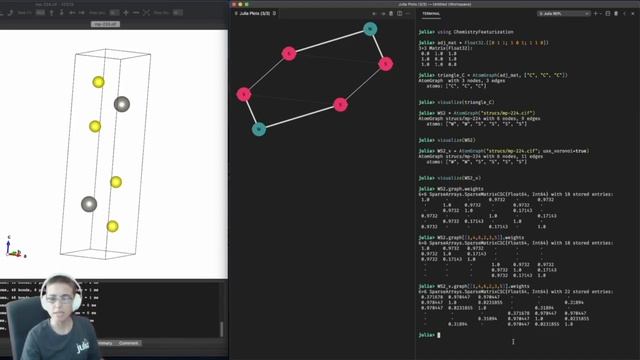Open the Julia REPL terminal selector dropdown
640x360 pixels.
(x=564, y=13)
